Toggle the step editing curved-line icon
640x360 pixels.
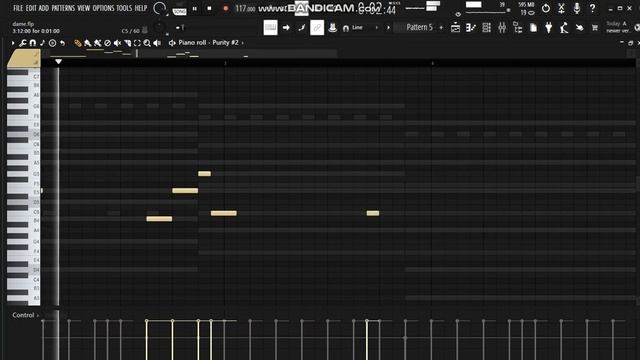click(302, 27)
